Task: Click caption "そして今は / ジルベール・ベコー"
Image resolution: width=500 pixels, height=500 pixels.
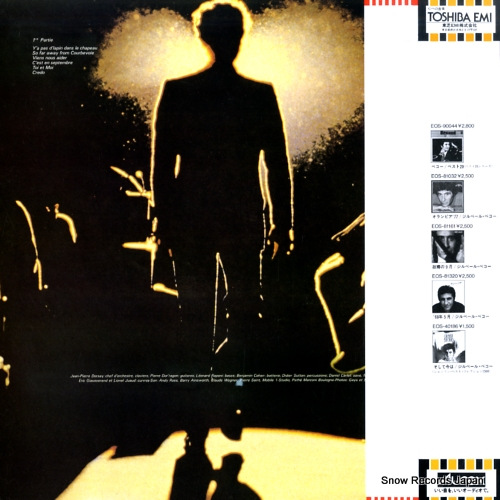Action: point(463,367)
